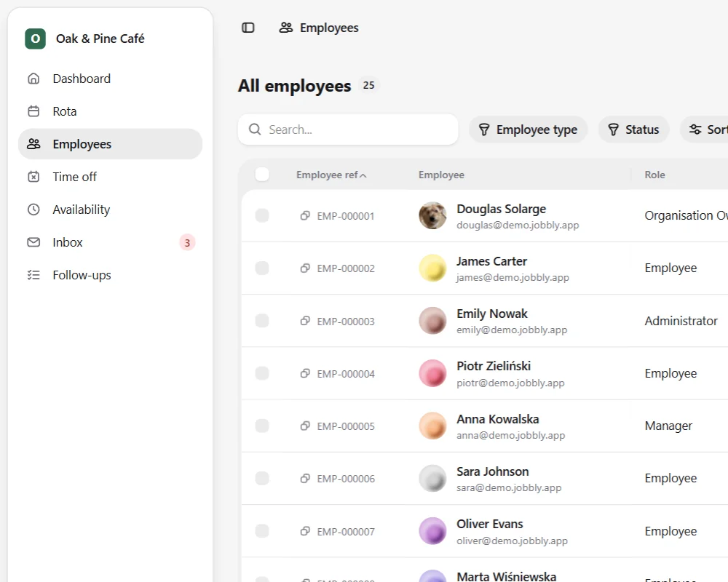Image resolution: width=728 pixels, height=582 pixels.
Task: Open Anna Kowalska's profile name
Action: pyautogui.click(x=498, y=419)
